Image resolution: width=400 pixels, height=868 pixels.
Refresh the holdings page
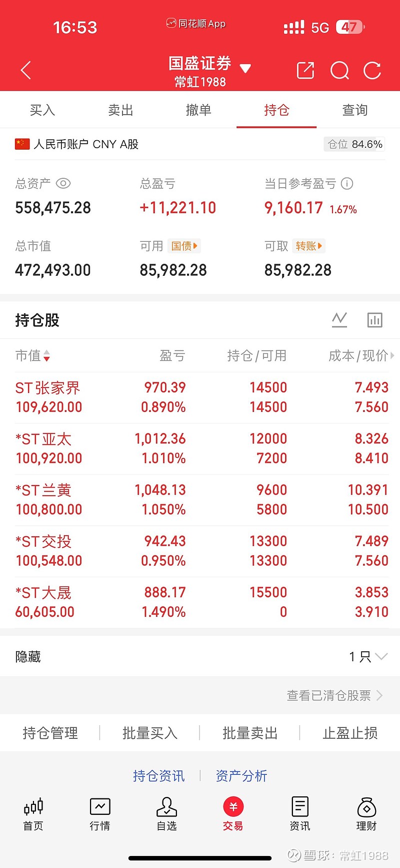[x=372, y=71]
